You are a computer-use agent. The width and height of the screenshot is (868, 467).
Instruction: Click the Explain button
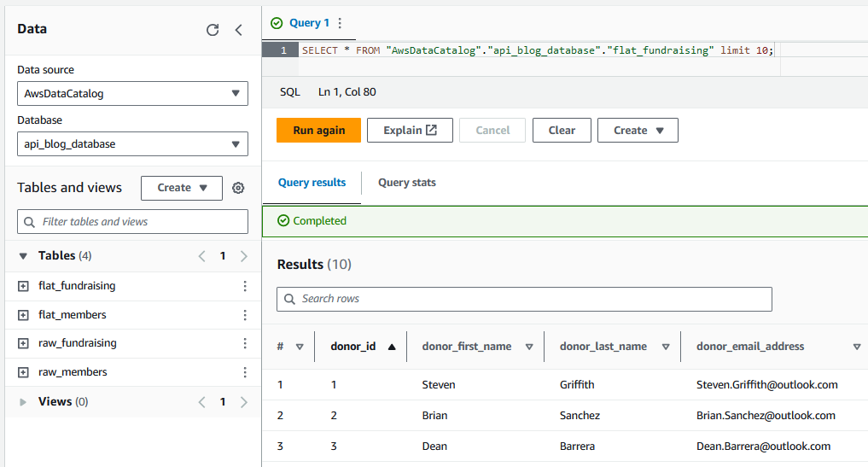tap(410, 131)
